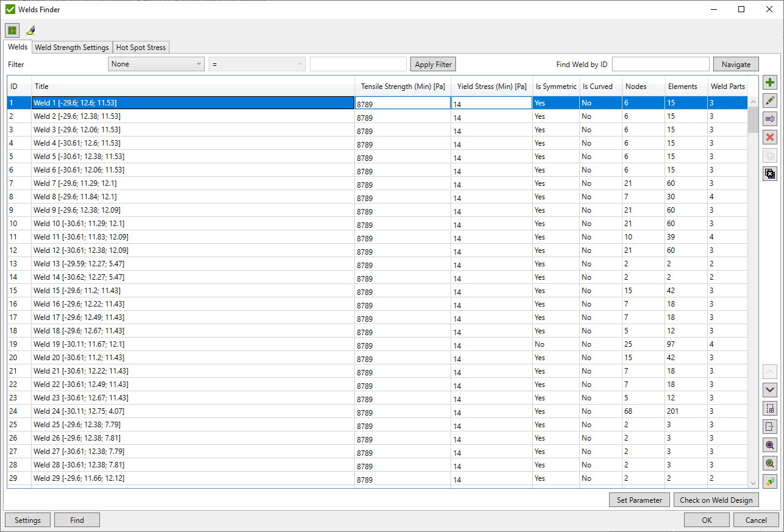This screenshot has width=784, height=532.
Task: Click the green magnifier icon
Action: [770, 463]
